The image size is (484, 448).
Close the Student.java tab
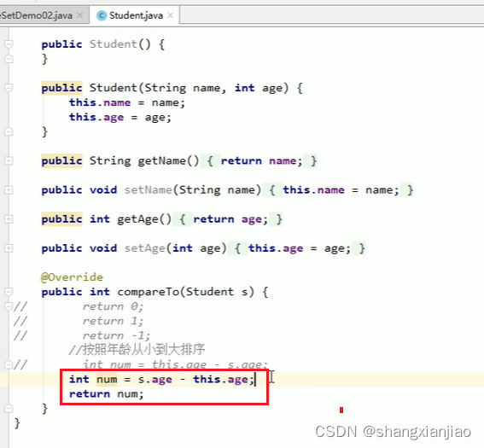(171, 15)
